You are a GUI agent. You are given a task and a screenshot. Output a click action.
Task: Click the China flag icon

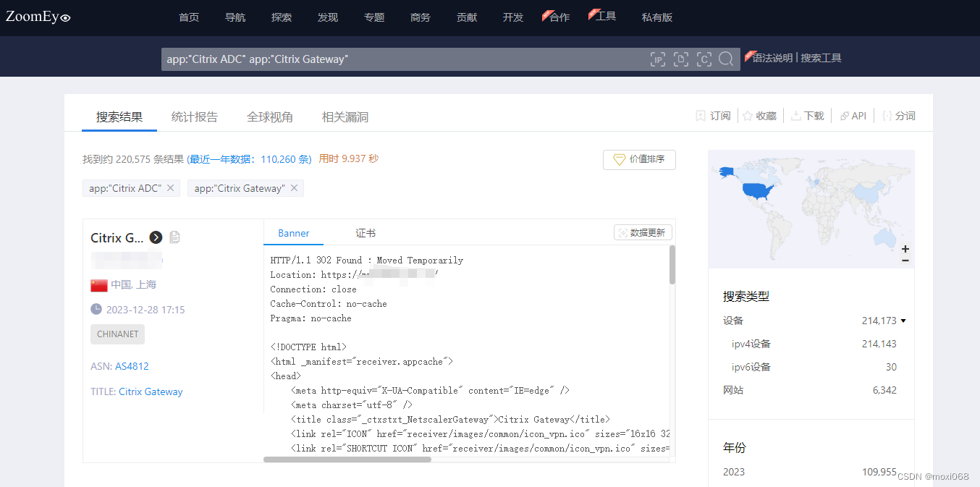[99, 285]
